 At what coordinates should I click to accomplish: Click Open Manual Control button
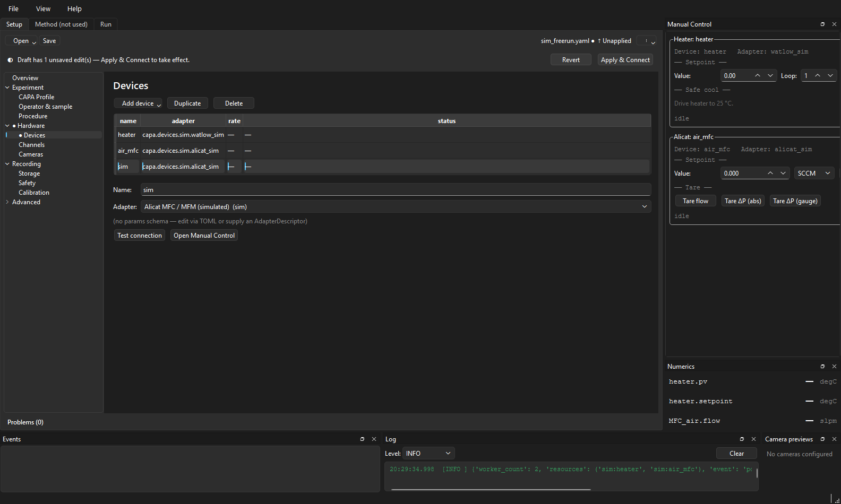pos(204,236)
